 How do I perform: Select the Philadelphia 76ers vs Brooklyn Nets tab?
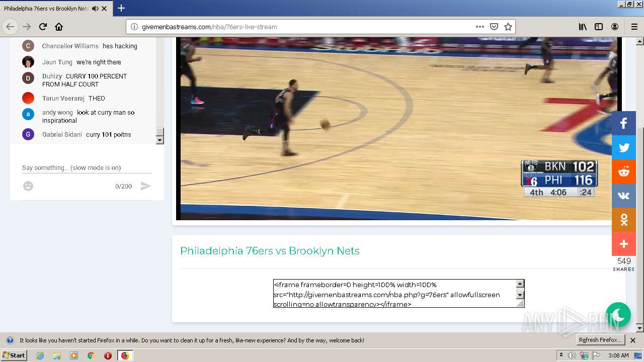(x=56, y=9)
